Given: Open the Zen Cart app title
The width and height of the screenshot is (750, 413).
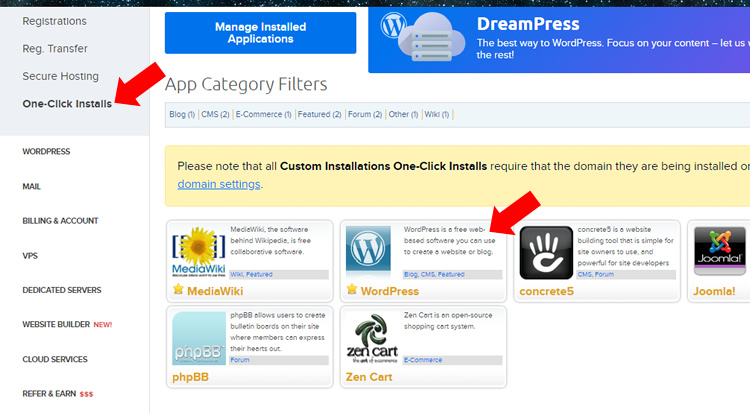Looking at the screenshot, I should [x=369, y=377].
